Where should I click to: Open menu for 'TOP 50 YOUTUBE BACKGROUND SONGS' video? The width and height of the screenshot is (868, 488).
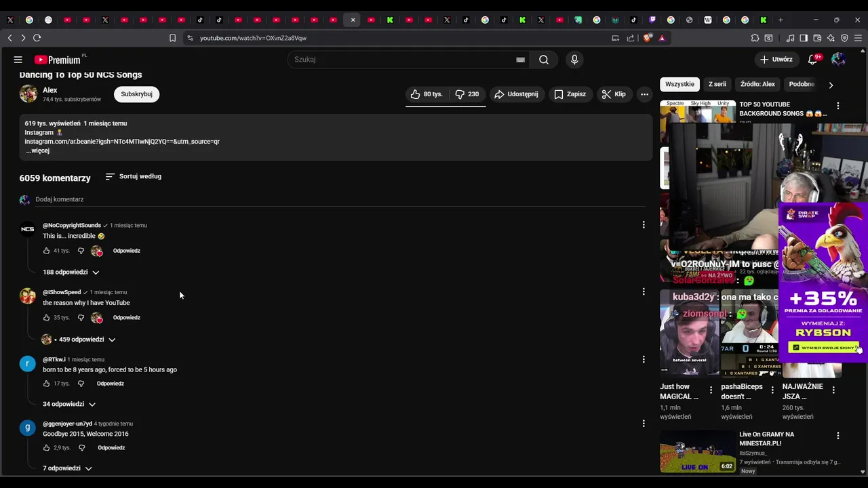coord(838,106)
